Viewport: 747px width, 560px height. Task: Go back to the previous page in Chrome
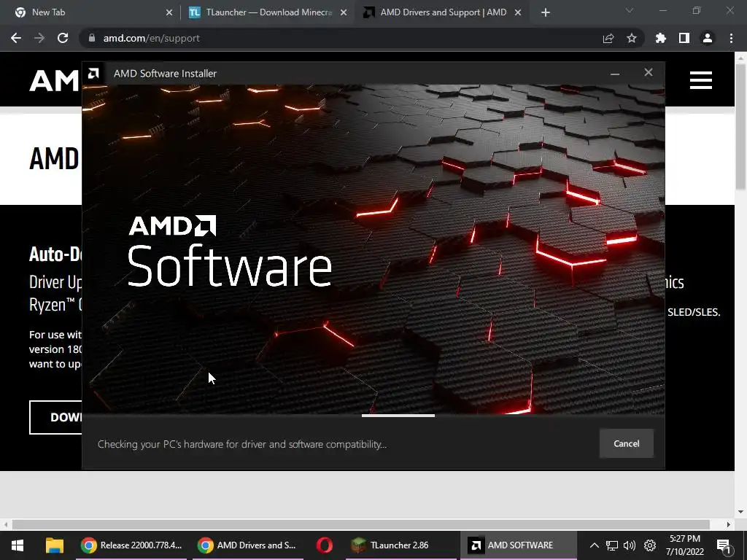tap(16, 38)
